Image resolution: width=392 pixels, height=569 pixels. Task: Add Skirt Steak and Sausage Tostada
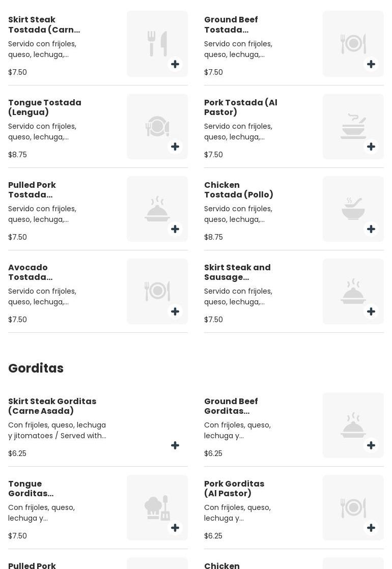click(x=371, y=311)
